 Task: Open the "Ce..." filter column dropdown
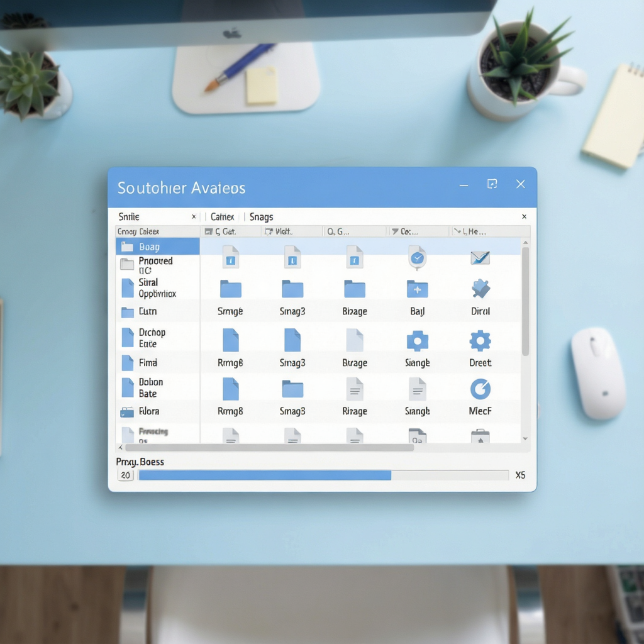coord(418,231)
